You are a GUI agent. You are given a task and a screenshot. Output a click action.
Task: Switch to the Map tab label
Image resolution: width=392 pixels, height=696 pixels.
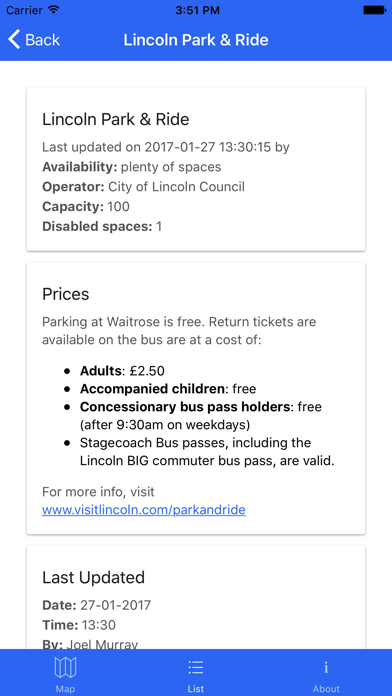click(x=65, y=689)
